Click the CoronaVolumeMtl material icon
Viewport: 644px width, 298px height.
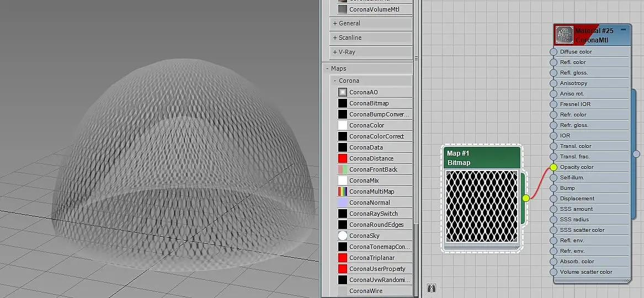click(x=343, y=9)
